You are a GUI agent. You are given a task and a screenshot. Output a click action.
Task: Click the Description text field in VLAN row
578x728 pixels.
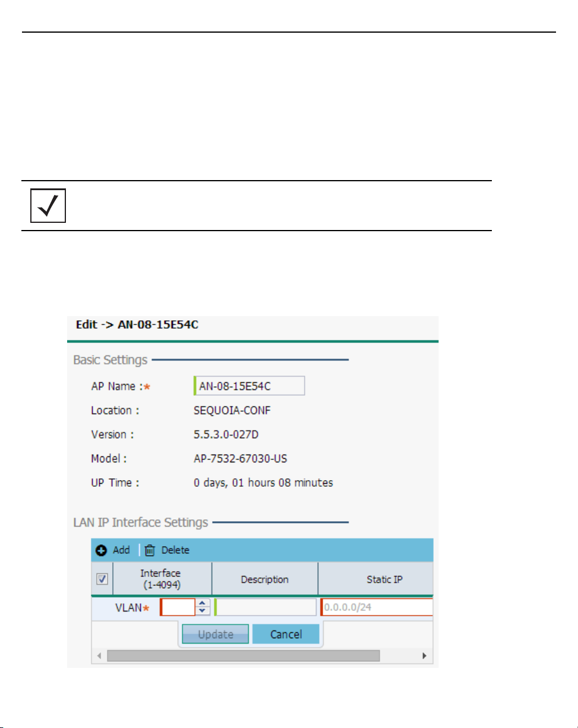(266, 607)
